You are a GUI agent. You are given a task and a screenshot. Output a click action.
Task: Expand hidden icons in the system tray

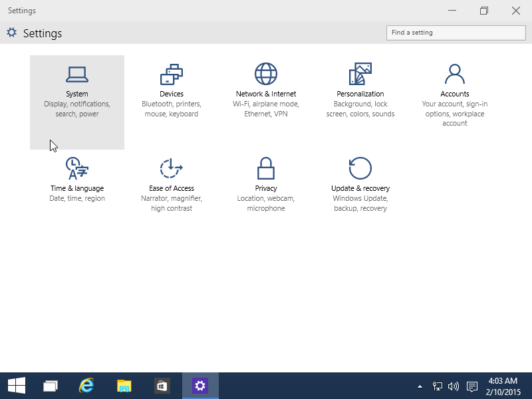click(419, 386)
